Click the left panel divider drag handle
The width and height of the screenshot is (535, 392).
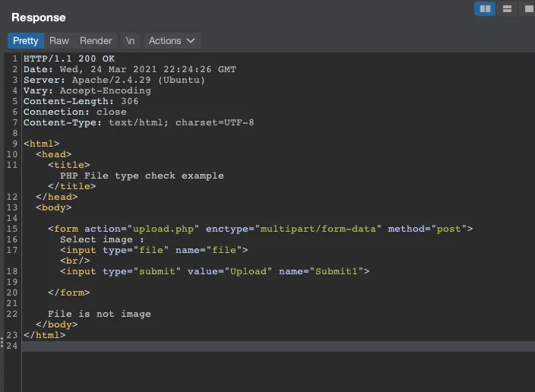[x=2, y=343]
